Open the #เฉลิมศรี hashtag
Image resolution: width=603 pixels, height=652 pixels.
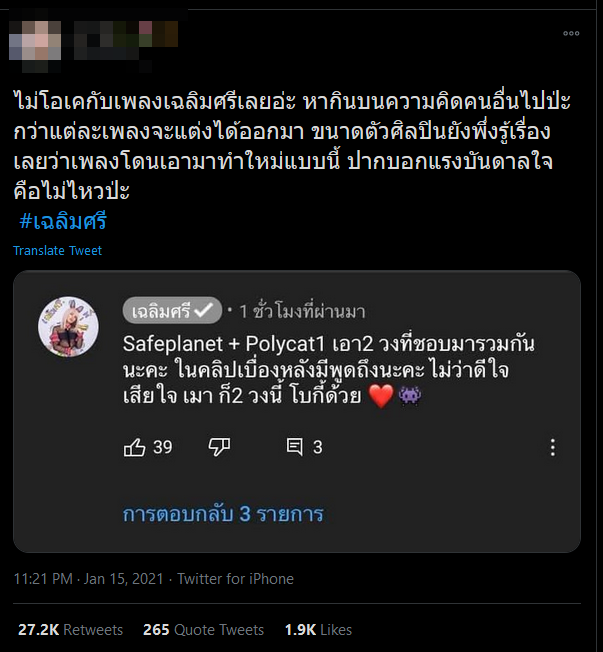62,221
